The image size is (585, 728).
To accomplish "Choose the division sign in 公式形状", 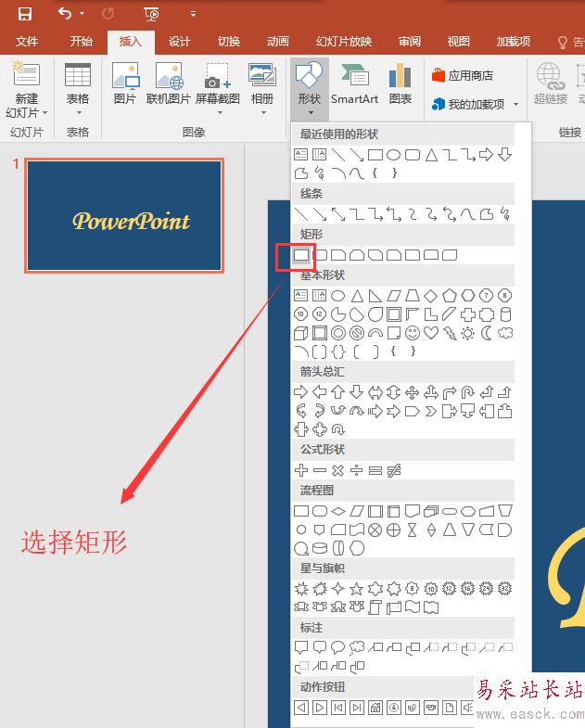I will pyautogui.click(x=357, y=470).
